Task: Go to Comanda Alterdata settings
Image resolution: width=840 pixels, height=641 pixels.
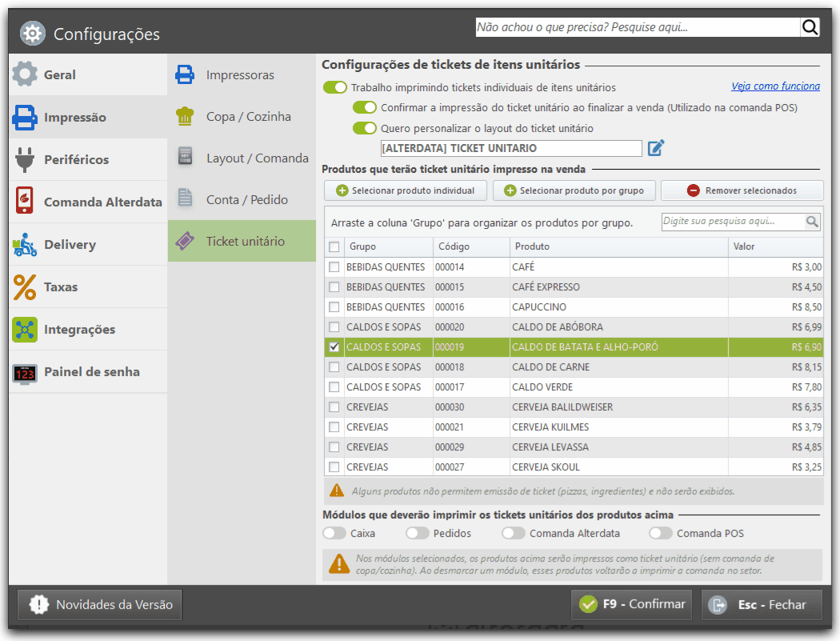Action: click(88, 202)
